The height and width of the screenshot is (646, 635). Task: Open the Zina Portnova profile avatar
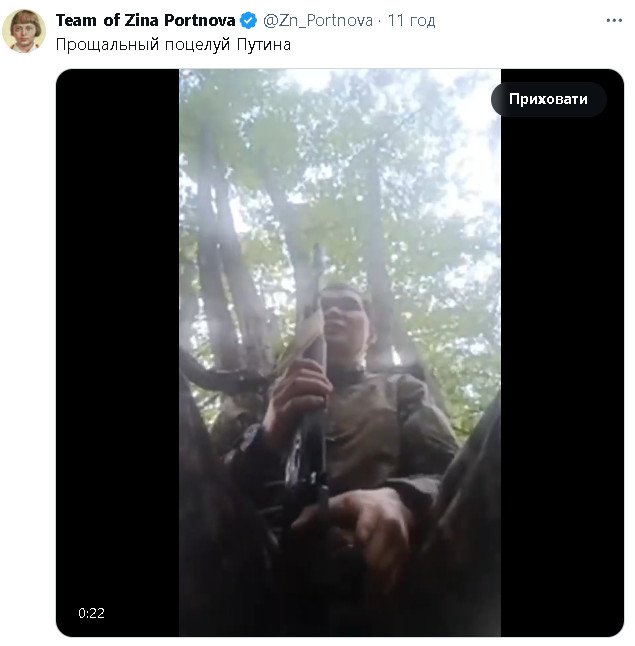24,31
